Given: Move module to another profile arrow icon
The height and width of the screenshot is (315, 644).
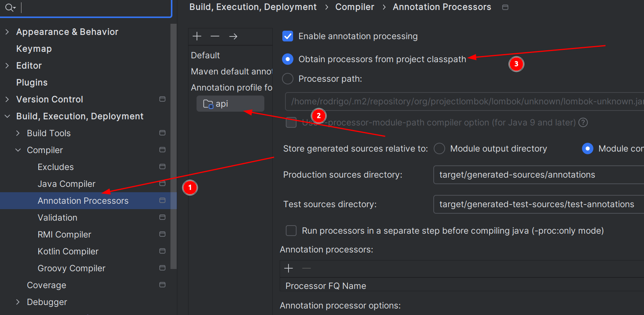Looking at the screenshot, I should tap(233, 36).
